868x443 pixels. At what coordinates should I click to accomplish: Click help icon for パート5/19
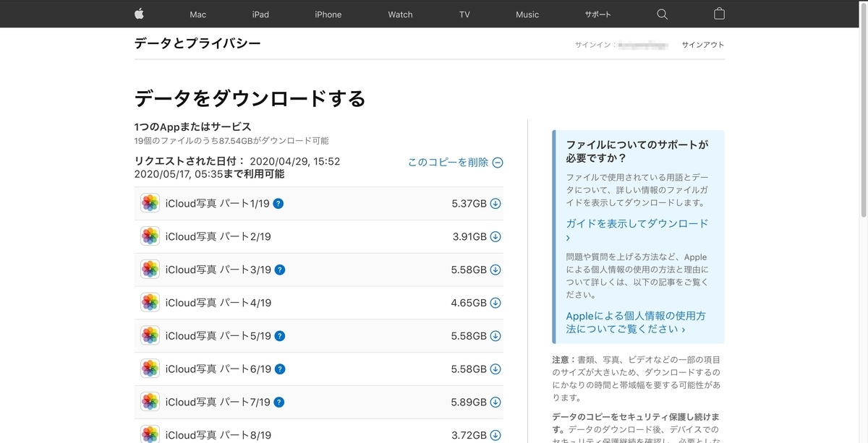(x=280, y=336)
